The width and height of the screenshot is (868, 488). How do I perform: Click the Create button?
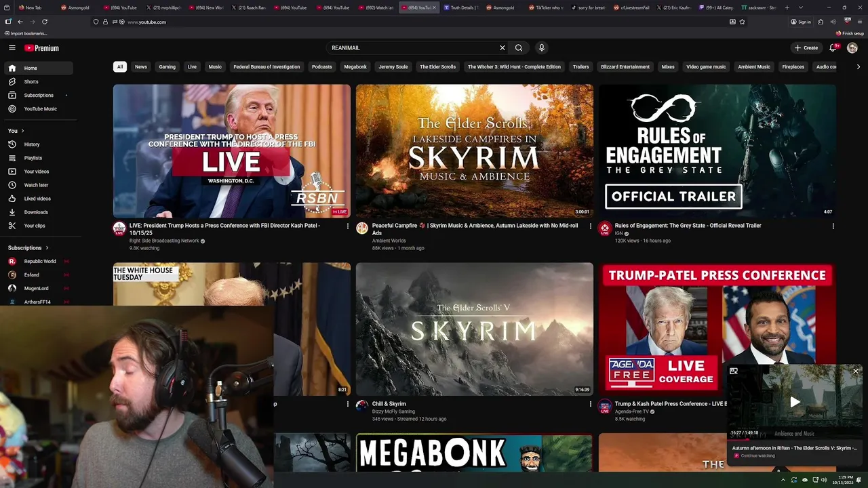(x=807, y=48)
